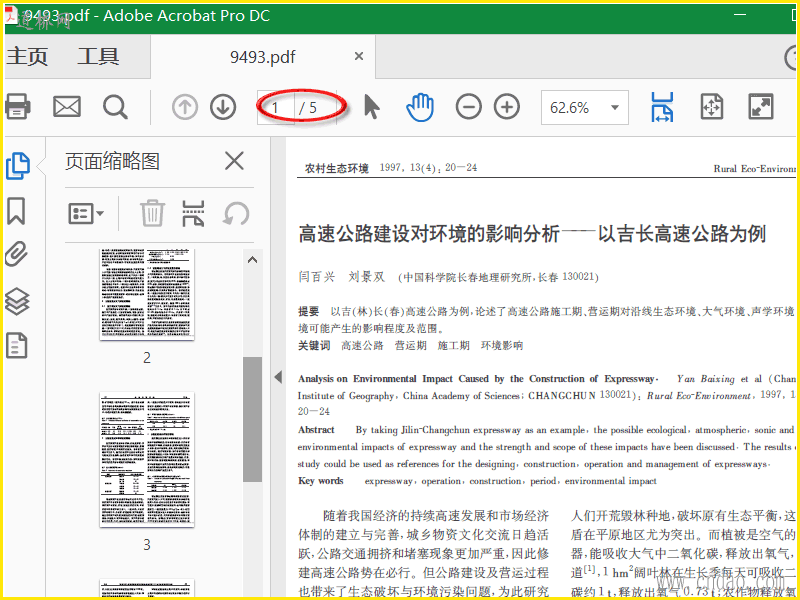The image size is (800, 600).
Task: Click the Print file icon
Action: coord(17,107)
